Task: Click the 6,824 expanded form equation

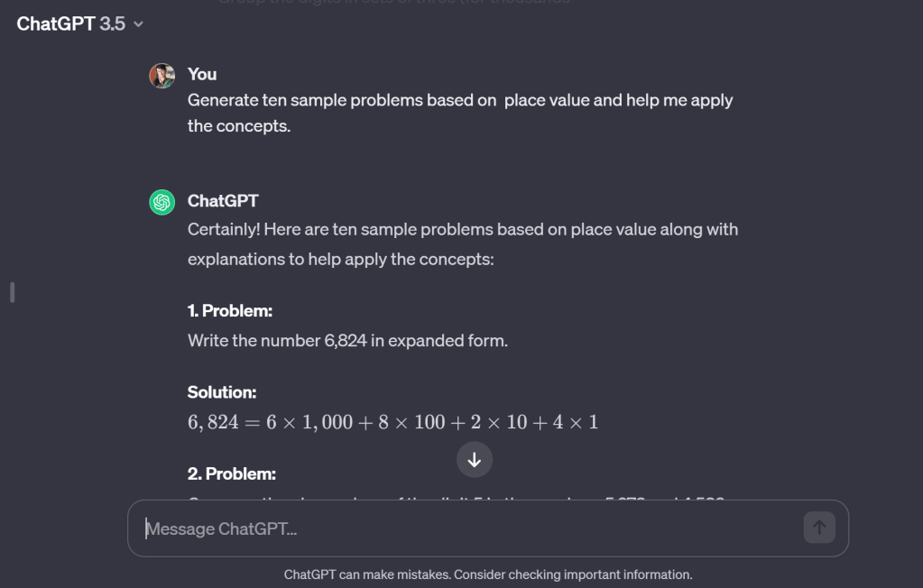Action: (x=392, y=422)
